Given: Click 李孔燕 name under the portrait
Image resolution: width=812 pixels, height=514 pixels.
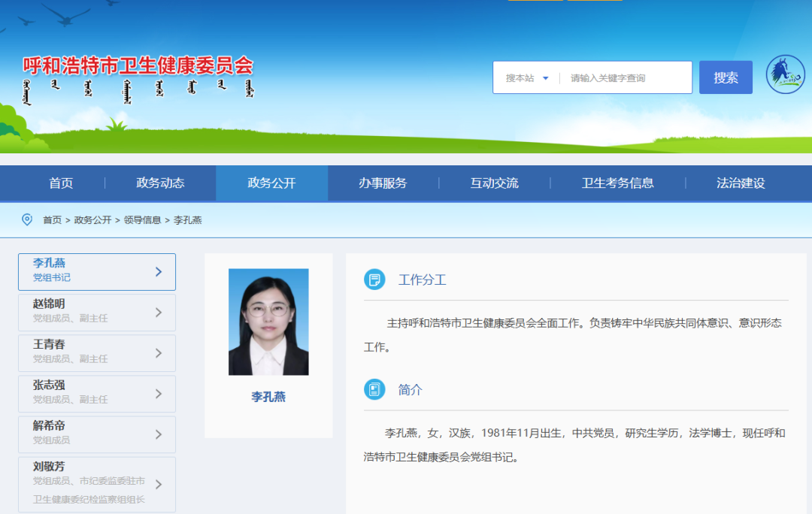Looking at the screenshot, I should point(268,397).
